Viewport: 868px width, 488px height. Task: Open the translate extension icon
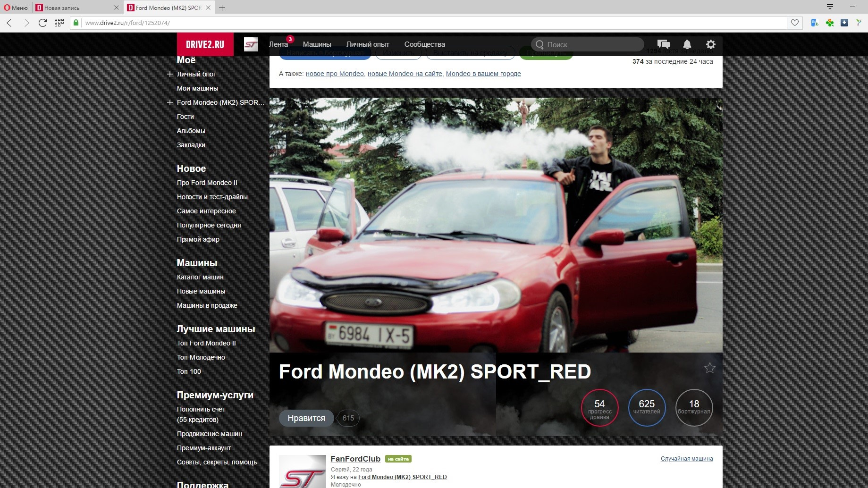tap(814, 23)
